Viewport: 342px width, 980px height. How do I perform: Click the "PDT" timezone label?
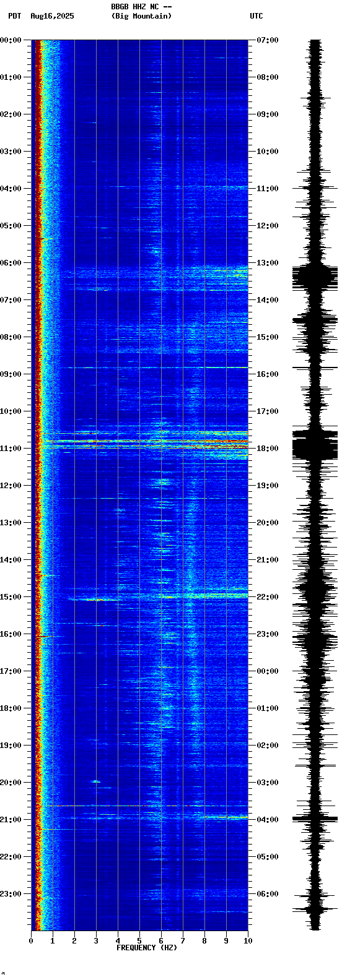[14, 16]
